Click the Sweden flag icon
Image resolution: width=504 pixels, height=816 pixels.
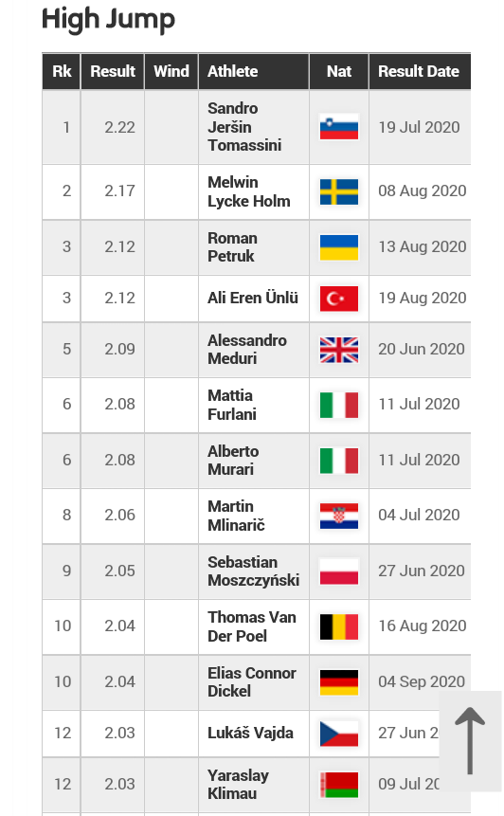[338, 192]
